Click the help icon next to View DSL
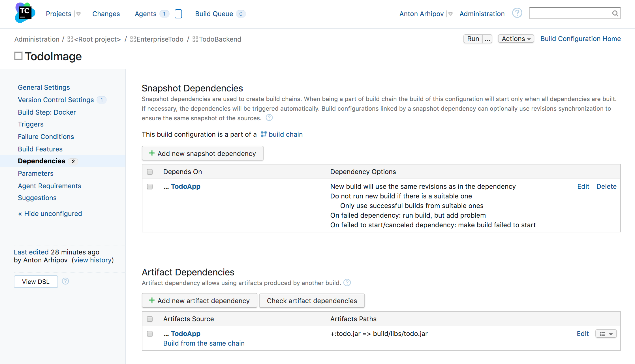Viewport: 635px width, 364px height. click(x=65, y=281)
